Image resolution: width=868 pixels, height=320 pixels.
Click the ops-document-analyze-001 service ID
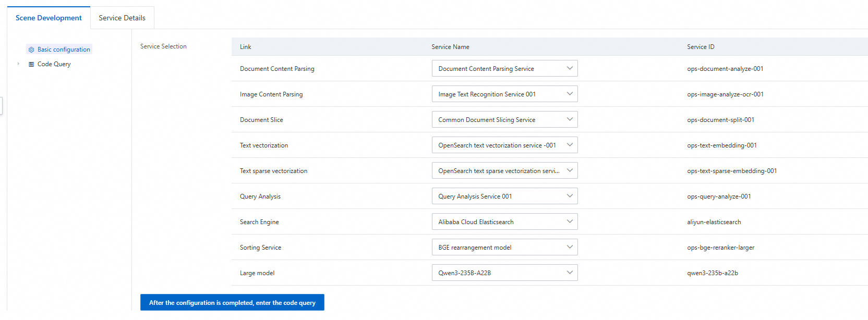coord(725,69)
